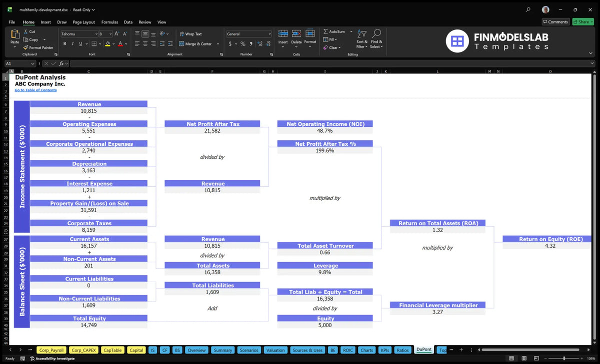
Task: Toggle middle vertical alignment
Action: 145,34
